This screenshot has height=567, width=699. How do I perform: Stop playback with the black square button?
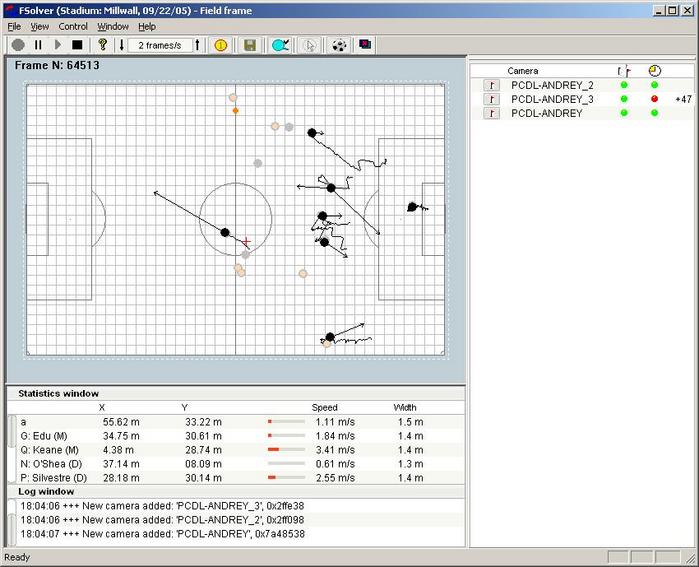77,45
